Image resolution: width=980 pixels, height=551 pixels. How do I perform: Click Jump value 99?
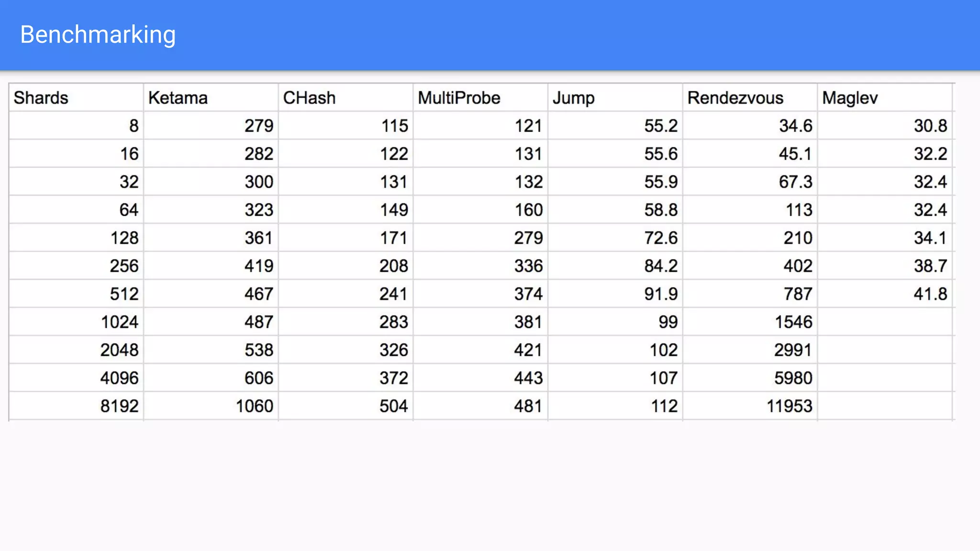tap(615, 322)
